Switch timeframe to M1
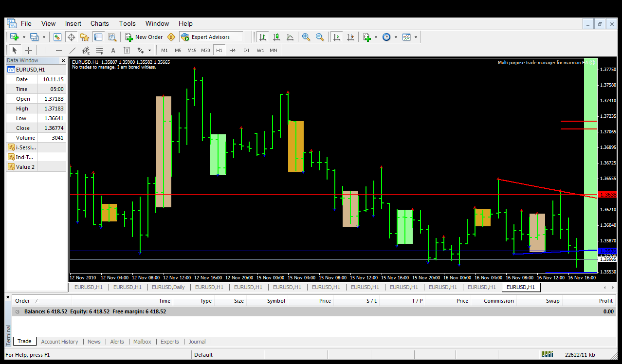The height and width of the screenshot is (364, 622). pos(165,50)
